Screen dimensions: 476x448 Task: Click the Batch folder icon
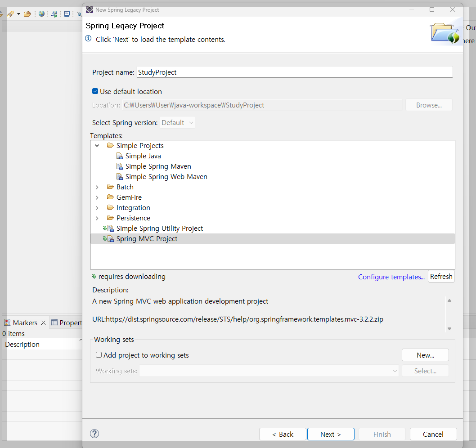pos(110,187)
